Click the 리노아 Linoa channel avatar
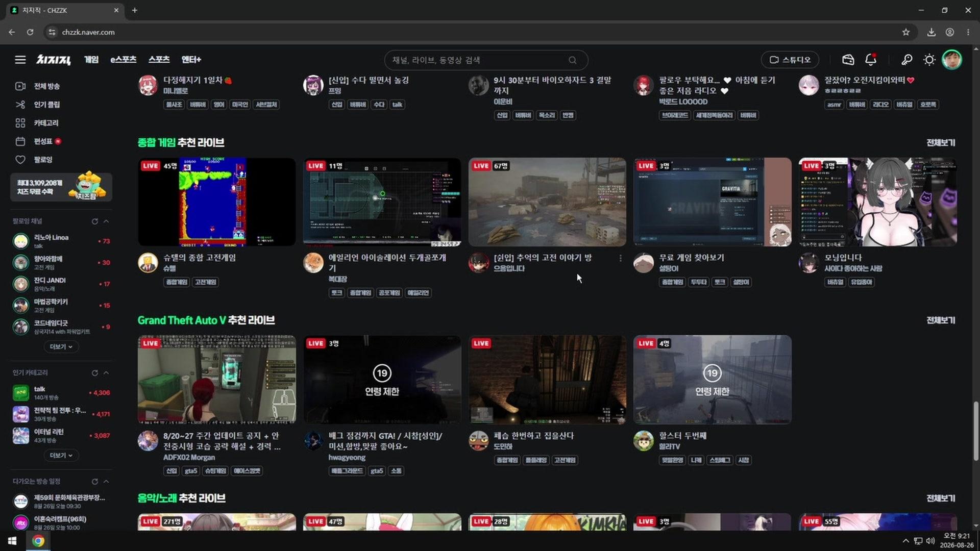The height and width of the screenshot is (551, 980). (x=21, y=241)
